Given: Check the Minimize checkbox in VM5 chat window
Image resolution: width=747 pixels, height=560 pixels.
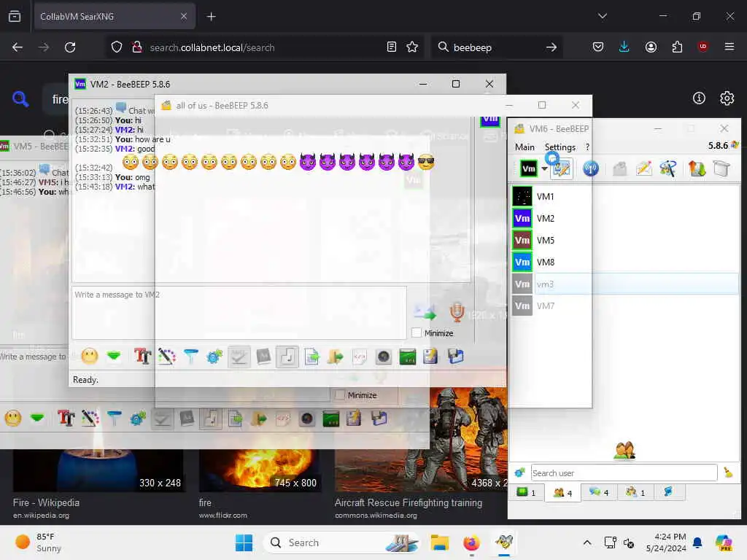Looking at the screenshot, I should tap(340, 394).
